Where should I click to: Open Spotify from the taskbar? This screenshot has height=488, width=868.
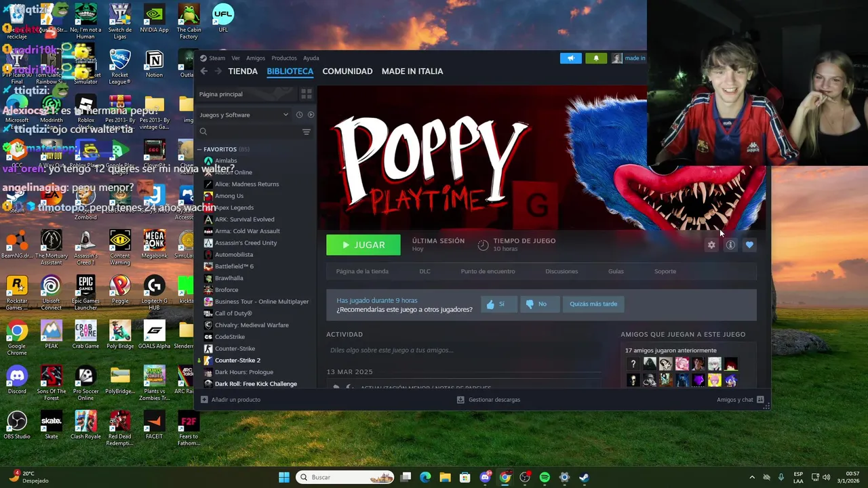click(545, 477)
